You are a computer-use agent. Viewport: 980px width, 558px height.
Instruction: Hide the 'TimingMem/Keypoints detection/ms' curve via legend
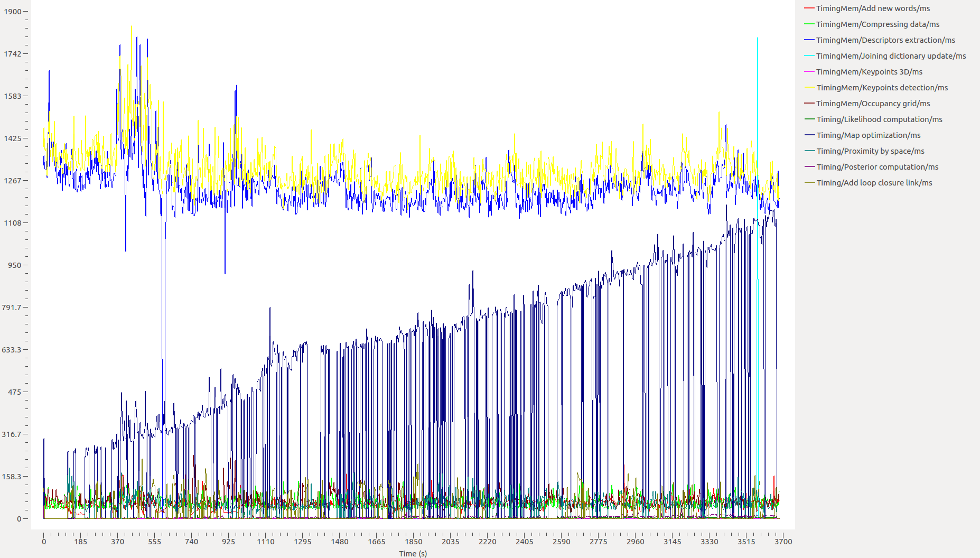point(882,88)
